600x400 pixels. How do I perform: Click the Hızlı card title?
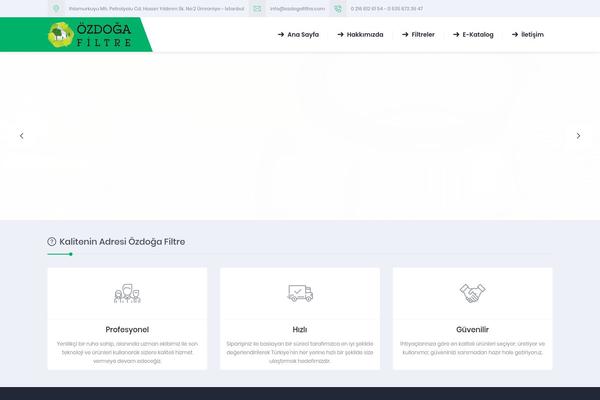300,330
